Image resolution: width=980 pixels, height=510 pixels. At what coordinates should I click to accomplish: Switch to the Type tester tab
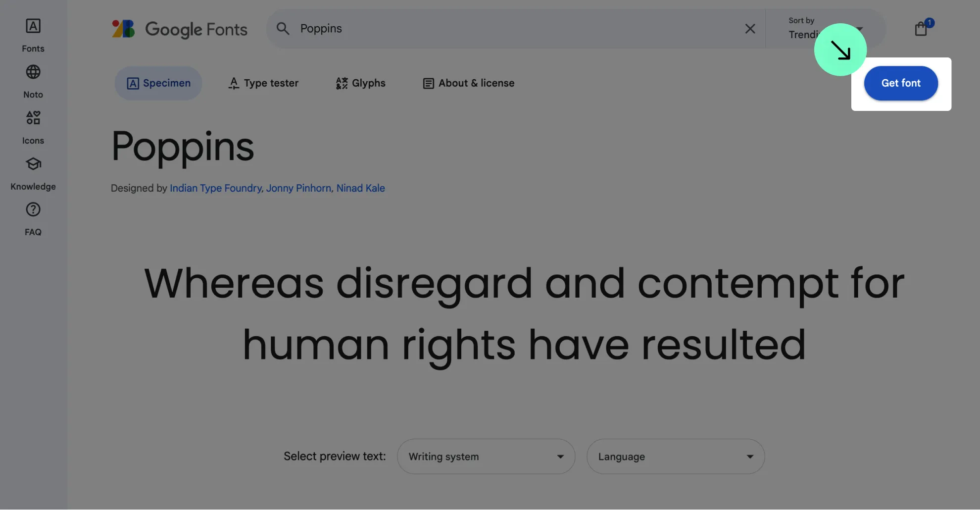click(263, 83)
